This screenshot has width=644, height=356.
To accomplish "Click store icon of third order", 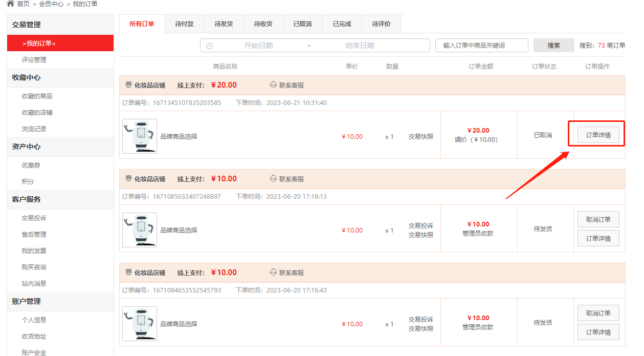I will 128,273.
